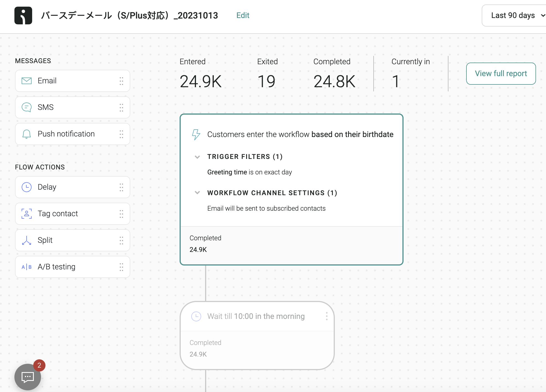Screen dimensions: 546x392
Task: Grab the Split drag handle dots
Action: point(121,240)
